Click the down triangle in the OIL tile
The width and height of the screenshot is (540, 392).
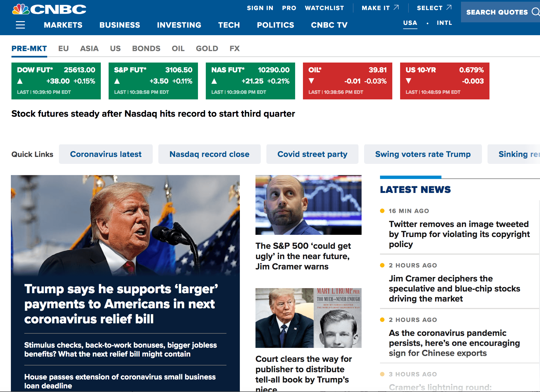(x=311, y=81)
